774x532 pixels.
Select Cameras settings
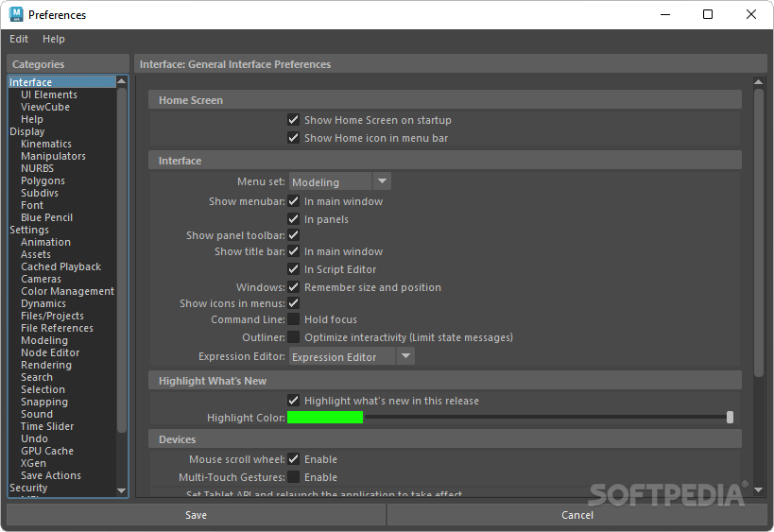click(x=41, y=279)
